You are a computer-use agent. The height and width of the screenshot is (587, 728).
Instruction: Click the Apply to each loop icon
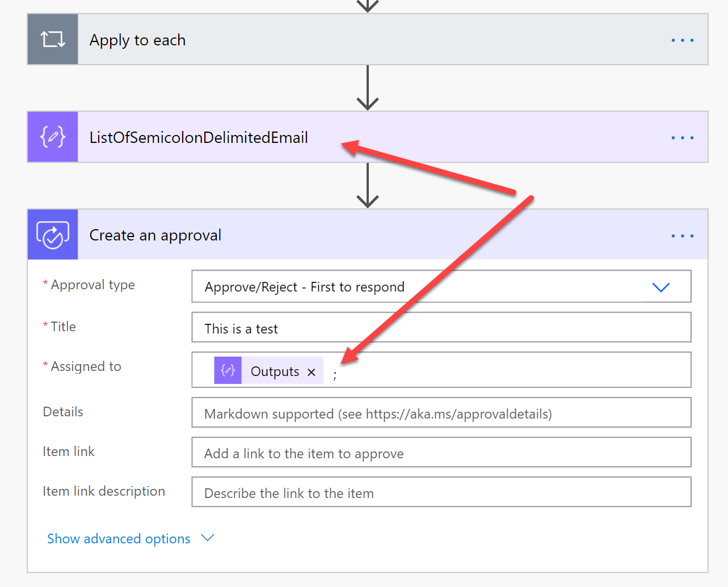click(x=53, y=40)
